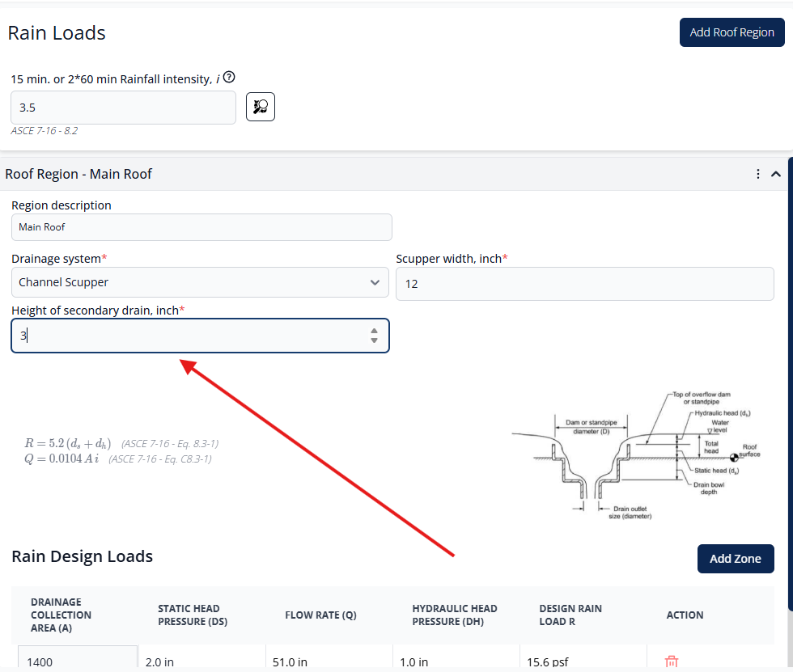Screen dimensions: 793x672
Task: Increase secondary drain height with up arrow
Action: (x=374, y=331)
